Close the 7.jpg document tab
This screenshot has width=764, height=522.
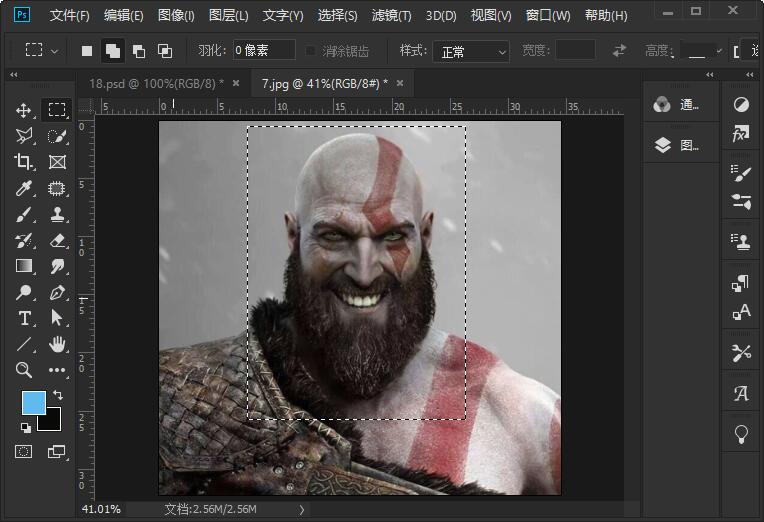pyautogui.click(x=400, y=83)
